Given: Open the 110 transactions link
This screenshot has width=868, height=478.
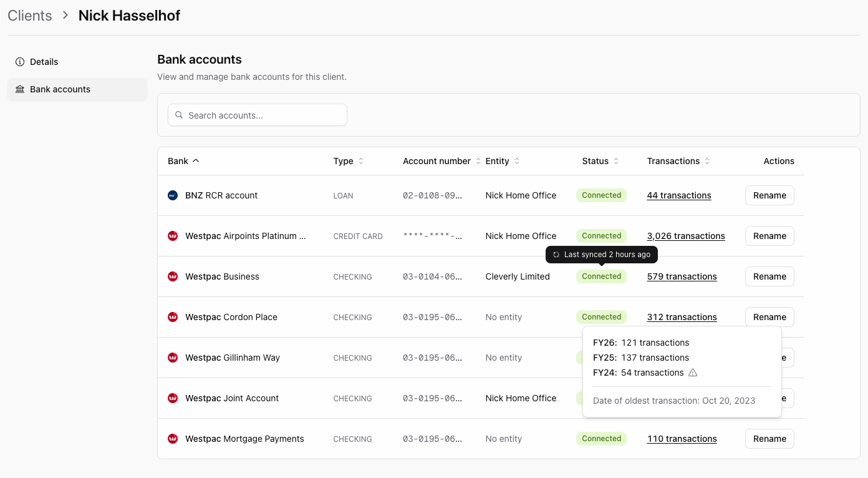Looking at the screenshot, I should [x=682, y=439].
